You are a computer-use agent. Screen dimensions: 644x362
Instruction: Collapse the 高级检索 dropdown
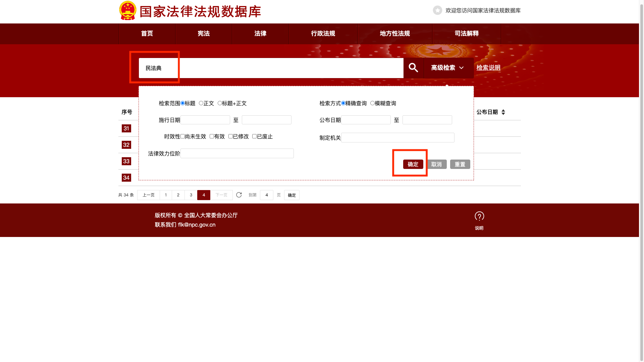point(448,68)
